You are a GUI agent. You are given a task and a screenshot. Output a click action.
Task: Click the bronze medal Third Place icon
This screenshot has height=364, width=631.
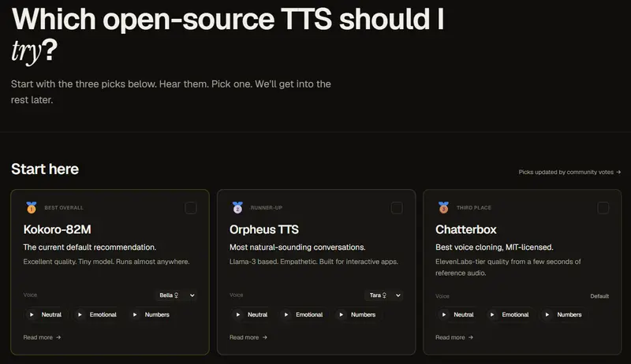coord(443,207)
